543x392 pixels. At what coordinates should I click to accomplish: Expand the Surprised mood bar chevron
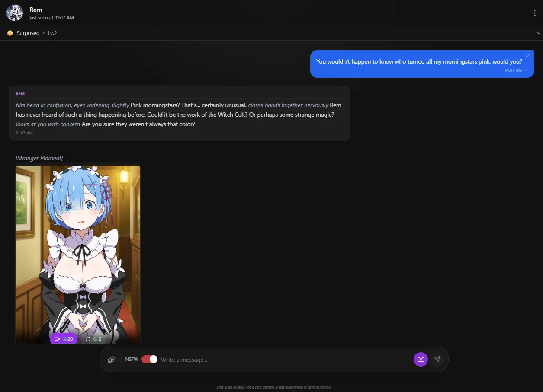point(538,33)
